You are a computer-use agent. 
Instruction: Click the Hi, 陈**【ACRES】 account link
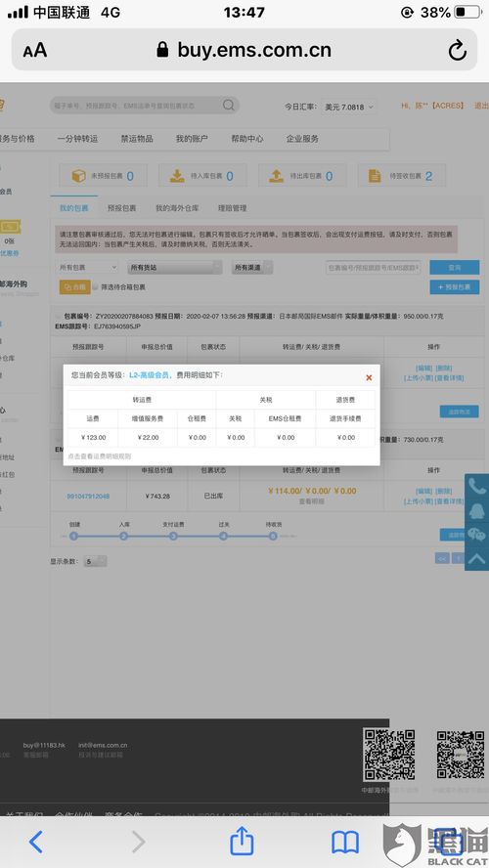(x=432, y=106)
